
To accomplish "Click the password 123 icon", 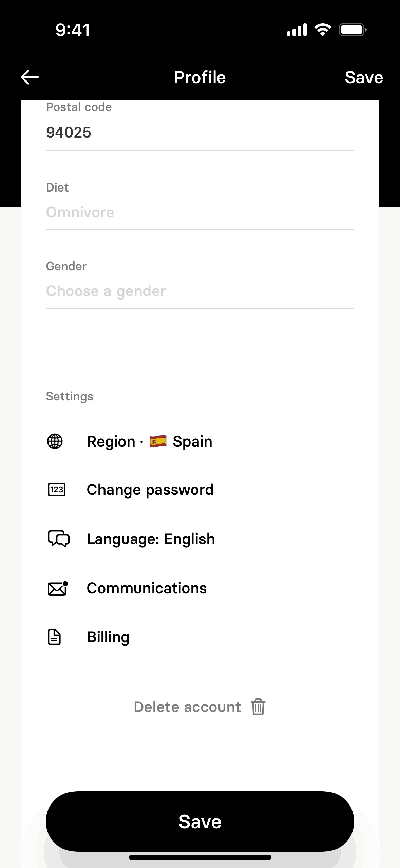I will 56,490.
